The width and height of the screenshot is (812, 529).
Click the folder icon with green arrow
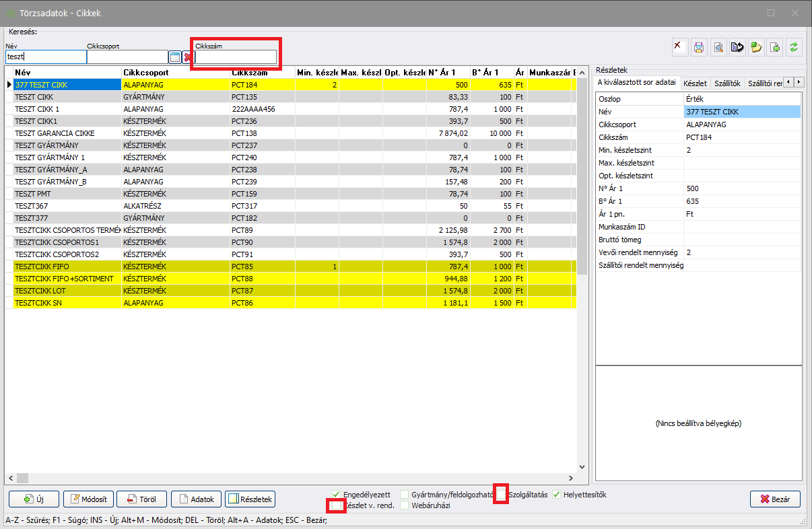(x=756, y=47)
